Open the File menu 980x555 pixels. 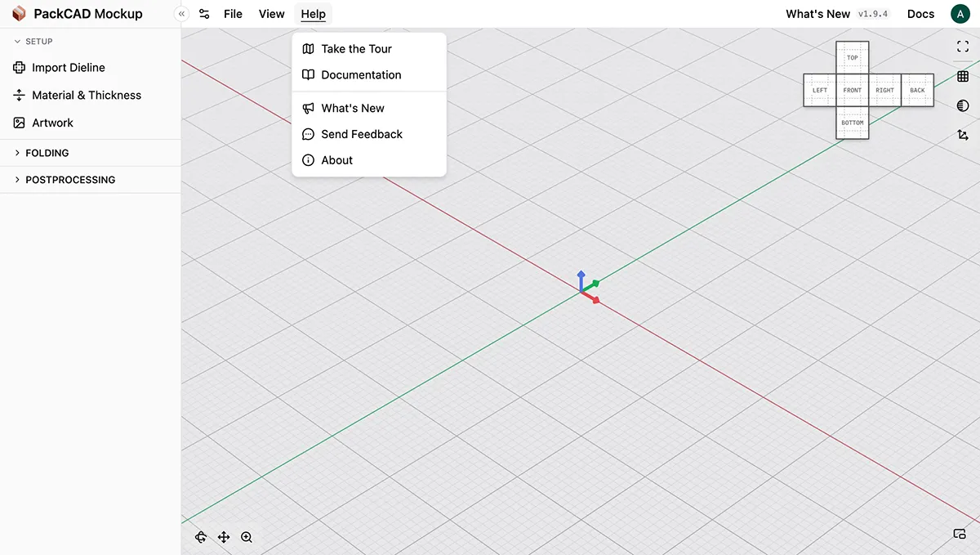pyautogui.click(x=233, y=14)
